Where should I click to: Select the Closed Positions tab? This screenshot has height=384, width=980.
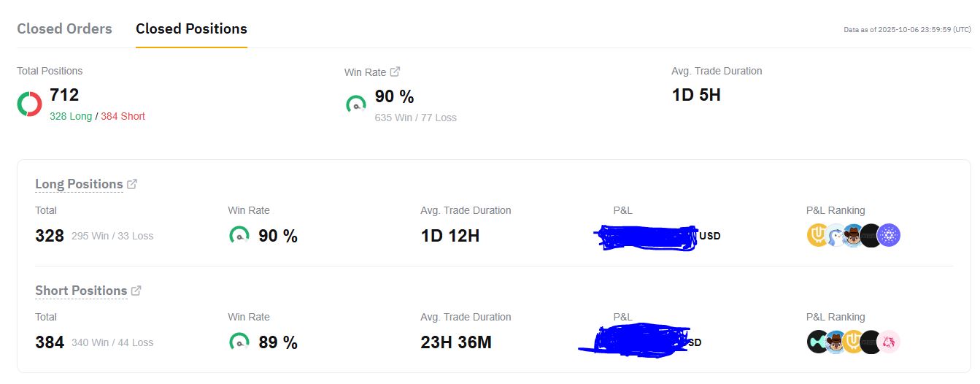click(x=191, y=29)
